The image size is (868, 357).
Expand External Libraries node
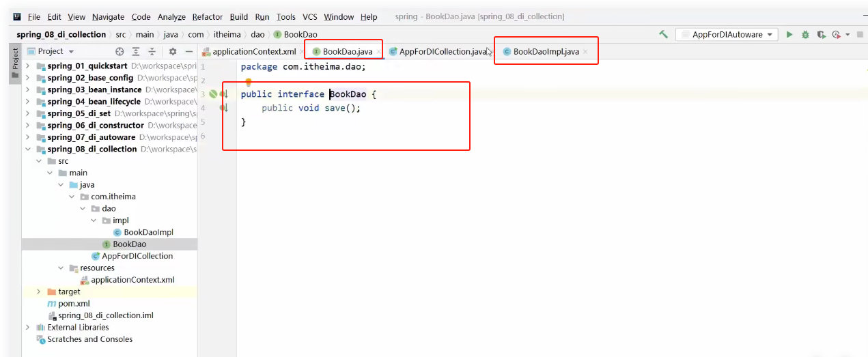pos(28,327)
